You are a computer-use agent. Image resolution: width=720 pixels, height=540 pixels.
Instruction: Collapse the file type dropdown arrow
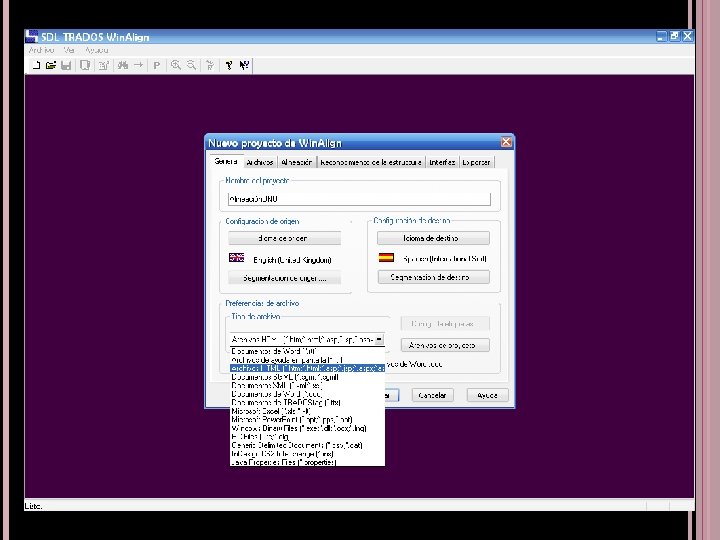pyautogui.click(x=379, y=339)
